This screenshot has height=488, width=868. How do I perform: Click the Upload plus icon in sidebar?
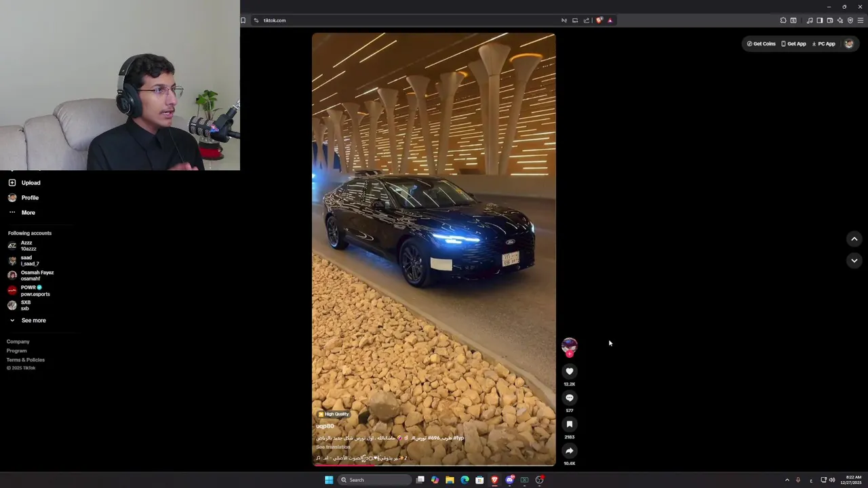tap(12, 183)
